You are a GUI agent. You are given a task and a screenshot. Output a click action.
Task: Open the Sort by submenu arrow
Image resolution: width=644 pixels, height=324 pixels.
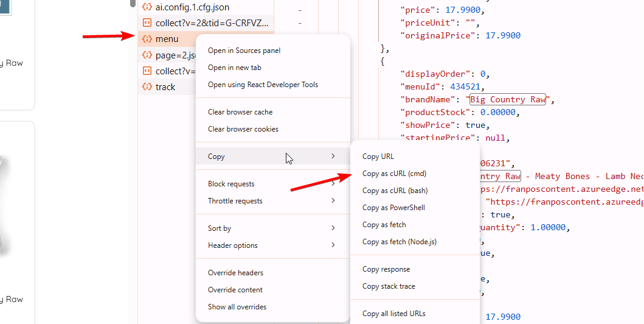click(333, 228)
